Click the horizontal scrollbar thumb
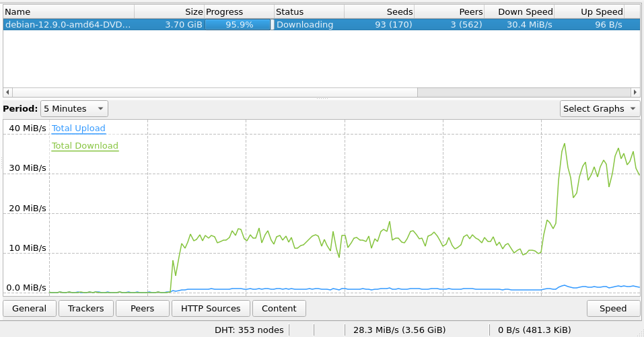This screenshot has width=644, height=337. click(215, 92)
